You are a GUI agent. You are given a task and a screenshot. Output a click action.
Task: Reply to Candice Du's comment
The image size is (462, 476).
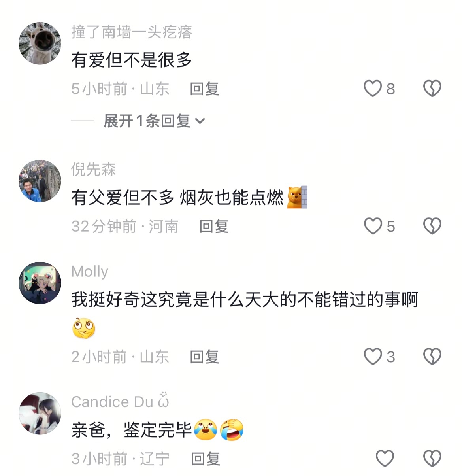point(206,459)
